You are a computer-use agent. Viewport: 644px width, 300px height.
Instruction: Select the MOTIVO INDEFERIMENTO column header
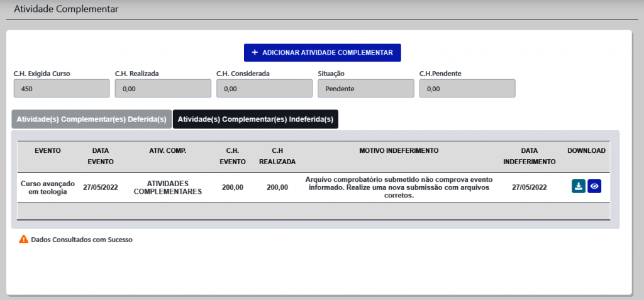[x=399, y=151]
